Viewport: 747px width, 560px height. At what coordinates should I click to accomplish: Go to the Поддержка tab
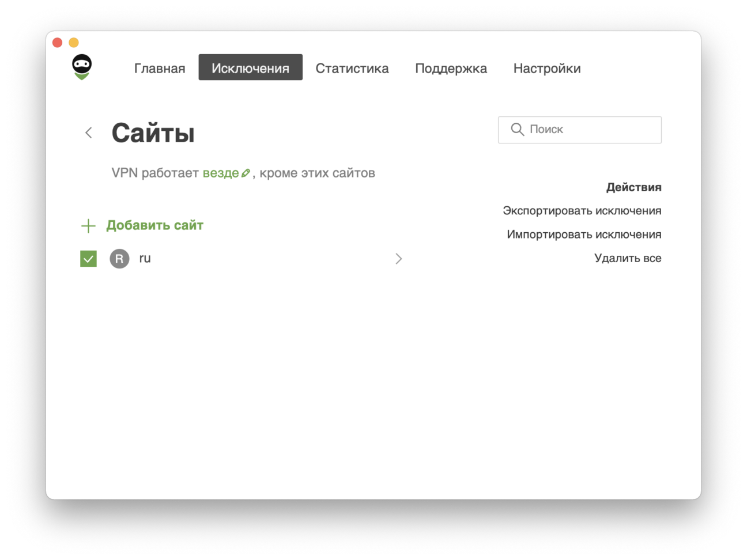pos(451,68)
